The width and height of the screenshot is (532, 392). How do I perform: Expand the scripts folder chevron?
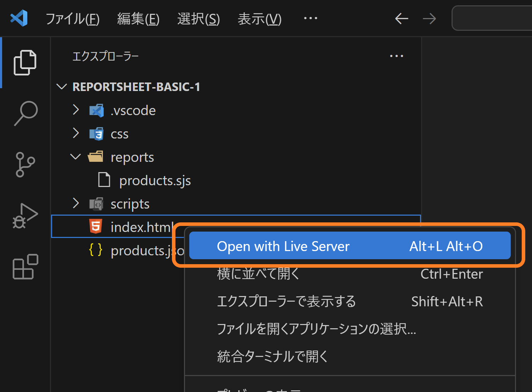click(x=75, y=203)
